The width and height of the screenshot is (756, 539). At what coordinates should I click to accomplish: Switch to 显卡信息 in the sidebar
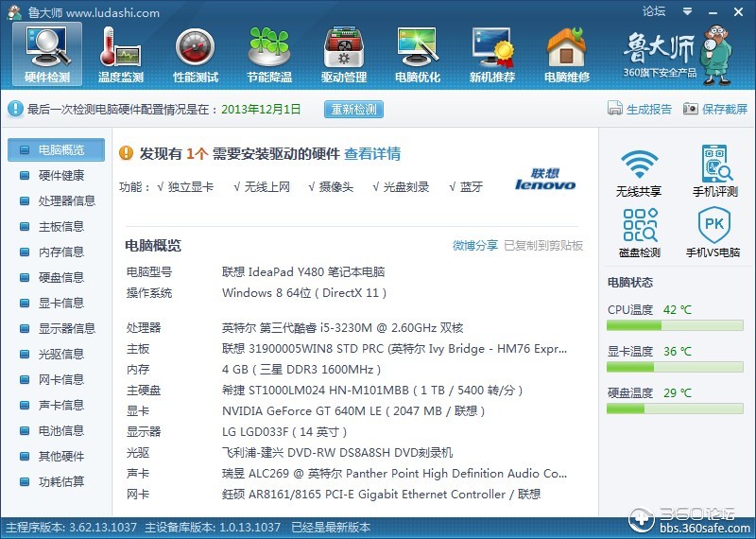coord(60,303)
